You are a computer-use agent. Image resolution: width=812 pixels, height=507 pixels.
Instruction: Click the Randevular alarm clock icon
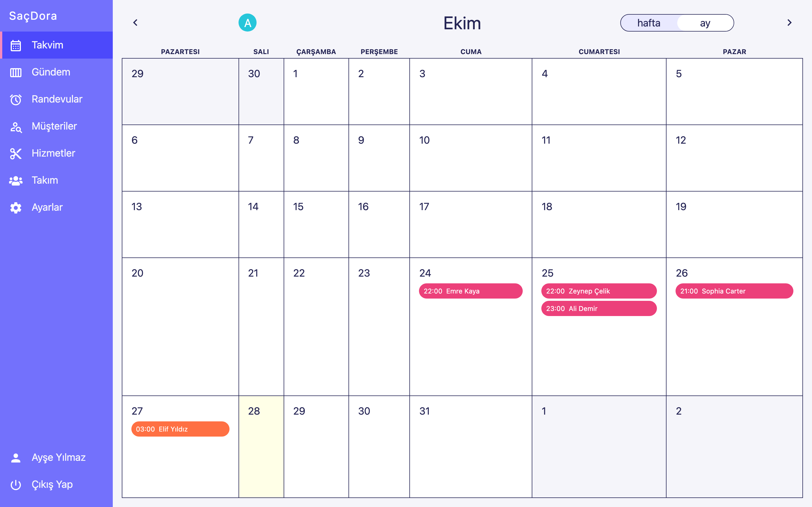click(16, 100)
